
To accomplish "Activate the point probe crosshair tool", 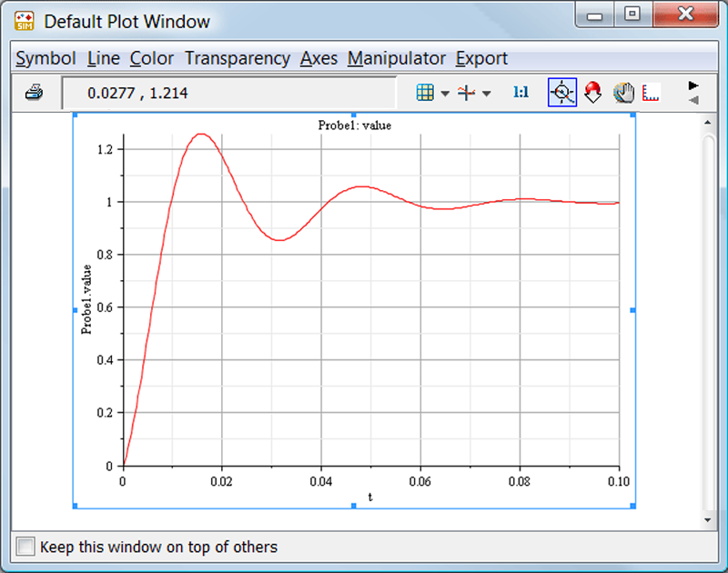I will pyautogui.click(x=562, y=93).
